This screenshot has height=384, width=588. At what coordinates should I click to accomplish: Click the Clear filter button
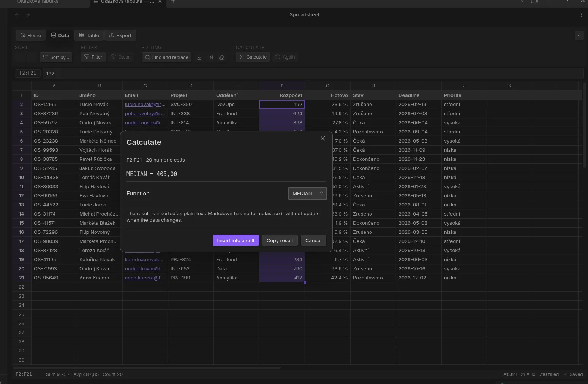(x=120, y=57)
